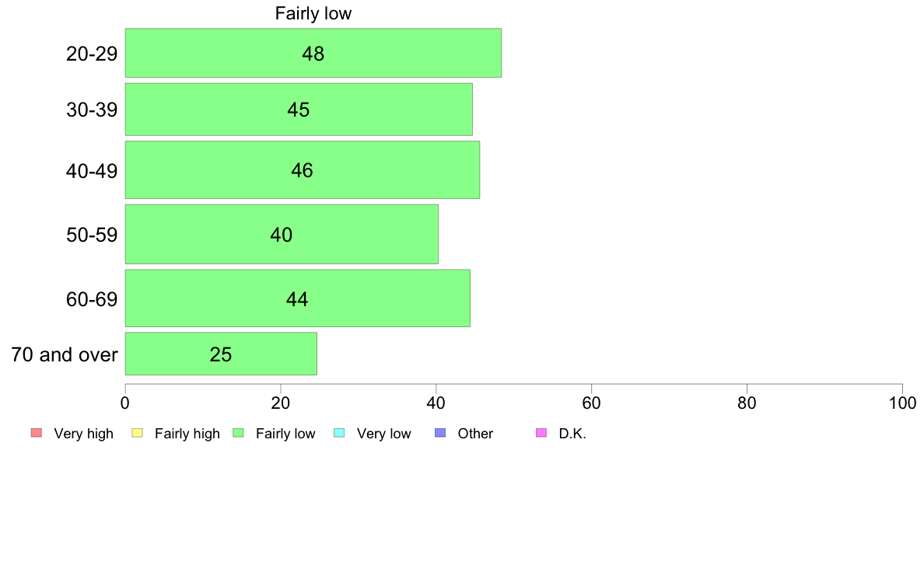Click the 20-29 age group label
924x572 pixels.
[x=92, y=54]
